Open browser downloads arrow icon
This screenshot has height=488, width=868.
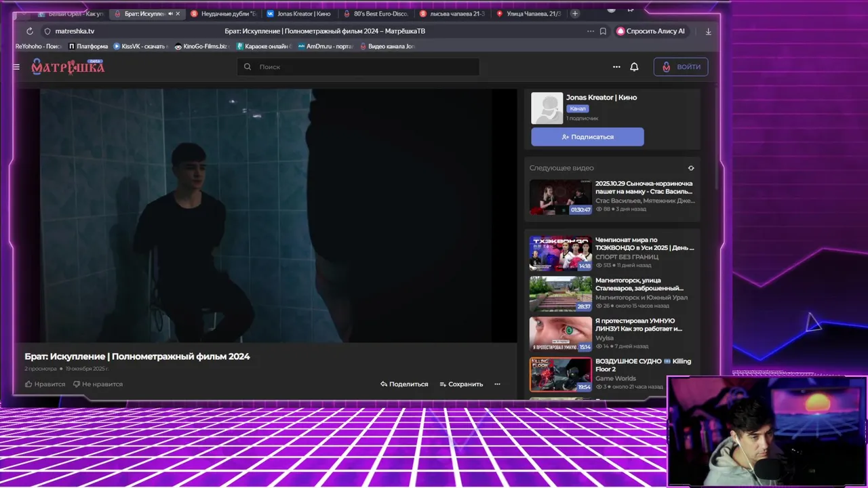[709, 31]
